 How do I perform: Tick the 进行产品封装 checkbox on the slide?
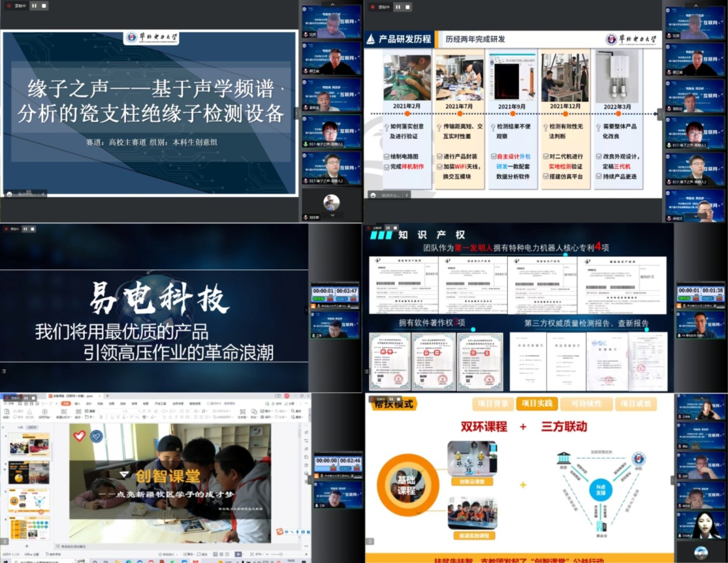(440, 157)
